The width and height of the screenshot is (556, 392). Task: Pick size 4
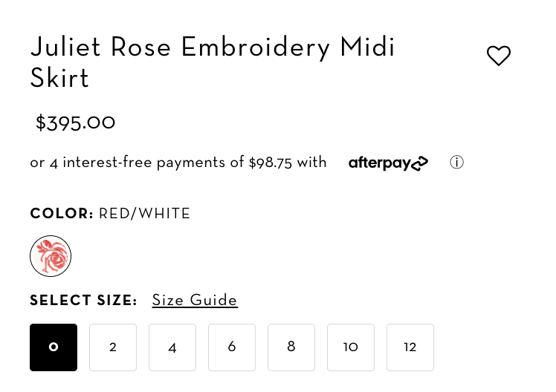(172, 347)
